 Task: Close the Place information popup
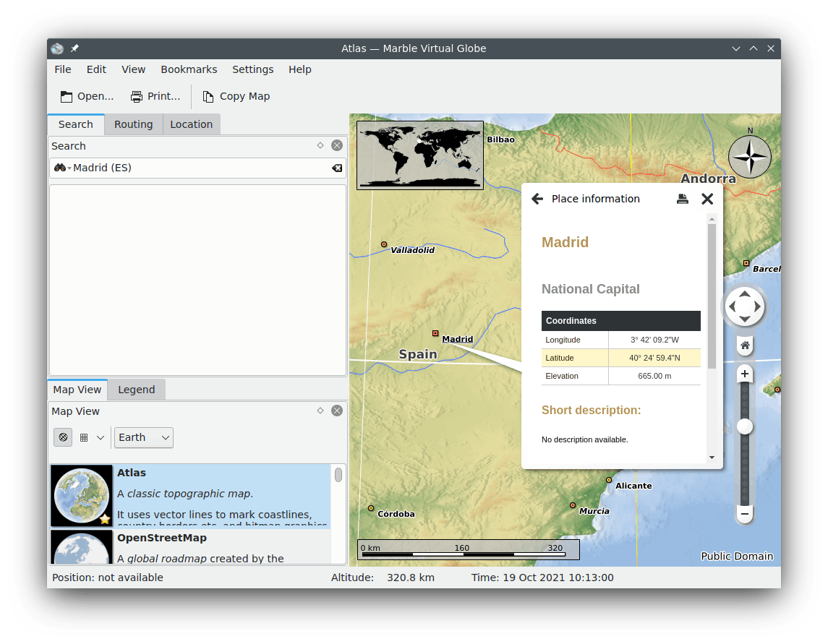(x=707, y=199)
